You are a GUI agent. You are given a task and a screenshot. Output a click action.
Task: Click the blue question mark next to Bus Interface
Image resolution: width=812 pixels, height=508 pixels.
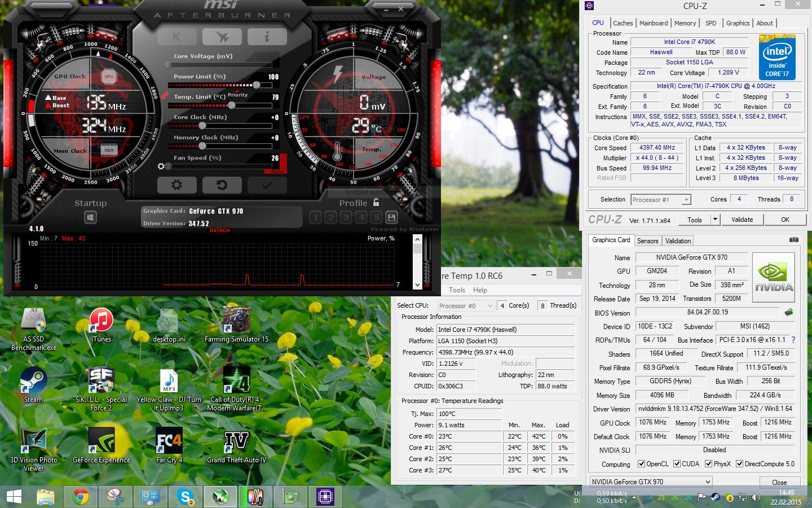[x=793, y=340]
